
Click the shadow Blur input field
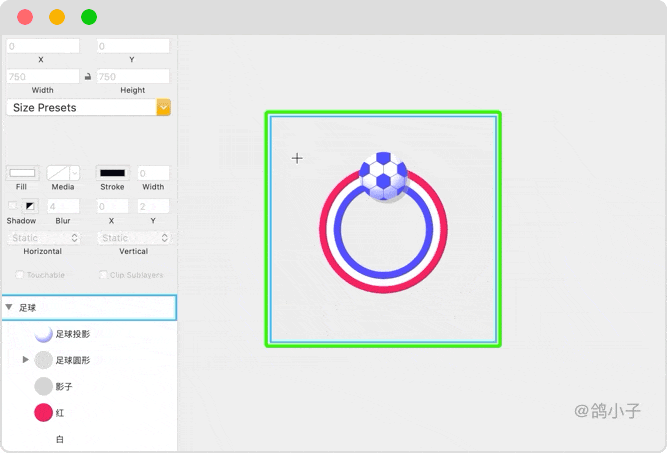click(x=63, y=206)
